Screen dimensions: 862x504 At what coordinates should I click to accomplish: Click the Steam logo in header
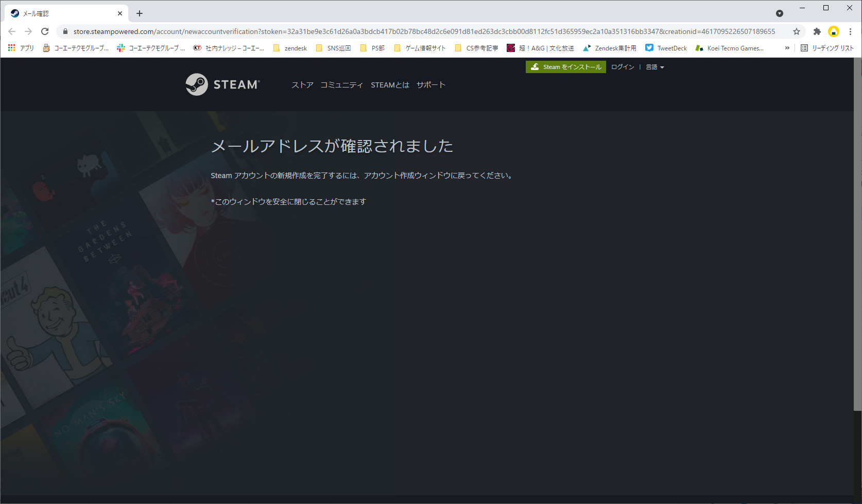point(222,84)
